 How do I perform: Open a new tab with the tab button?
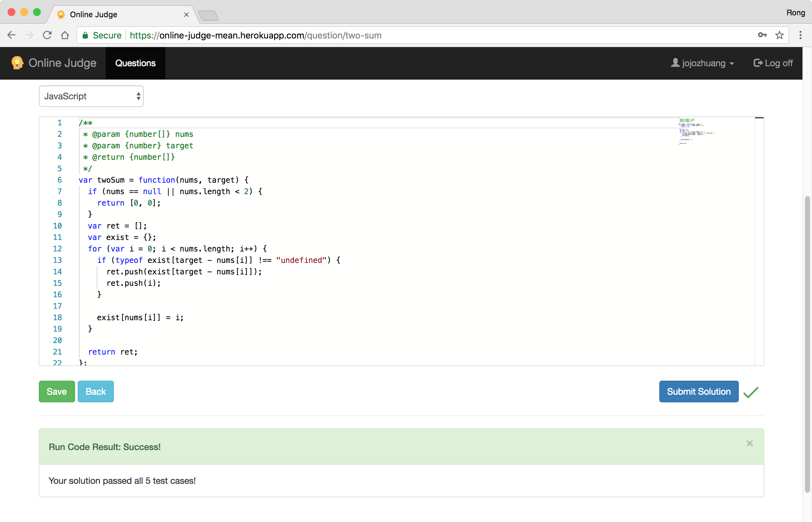pyautogui.click(x=208, y=15)
